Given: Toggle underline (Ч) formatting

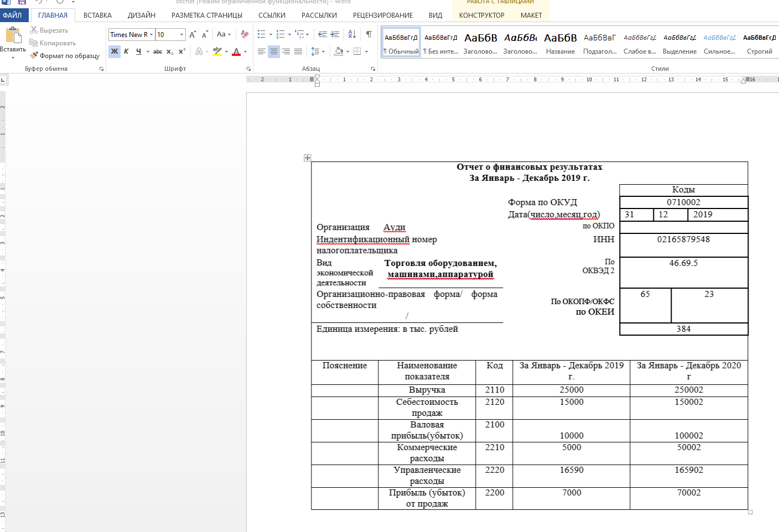Looking at the screenshot, I should (x=138, y=51).
